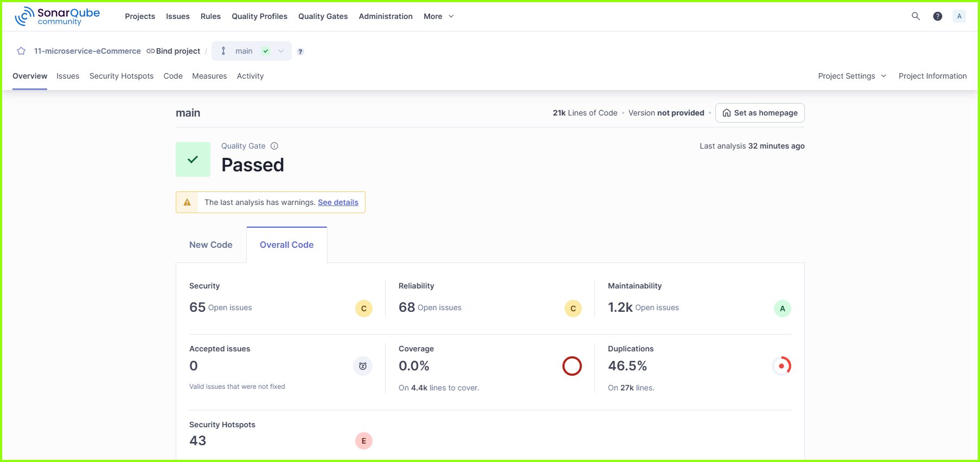Image resolution: width=980 pixels, height=462 pixels.
Task: Open the 0 accepted issues count
Action: [x=194, y=366]
